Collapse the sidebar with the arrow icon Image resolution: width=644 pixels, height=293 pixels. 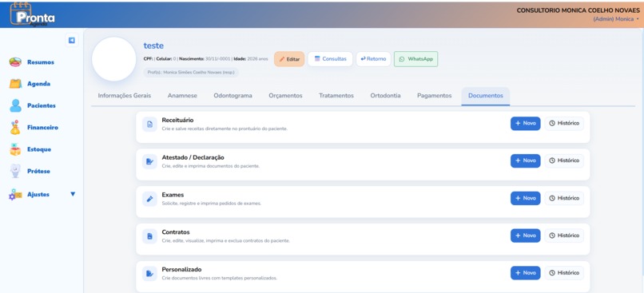72,40
